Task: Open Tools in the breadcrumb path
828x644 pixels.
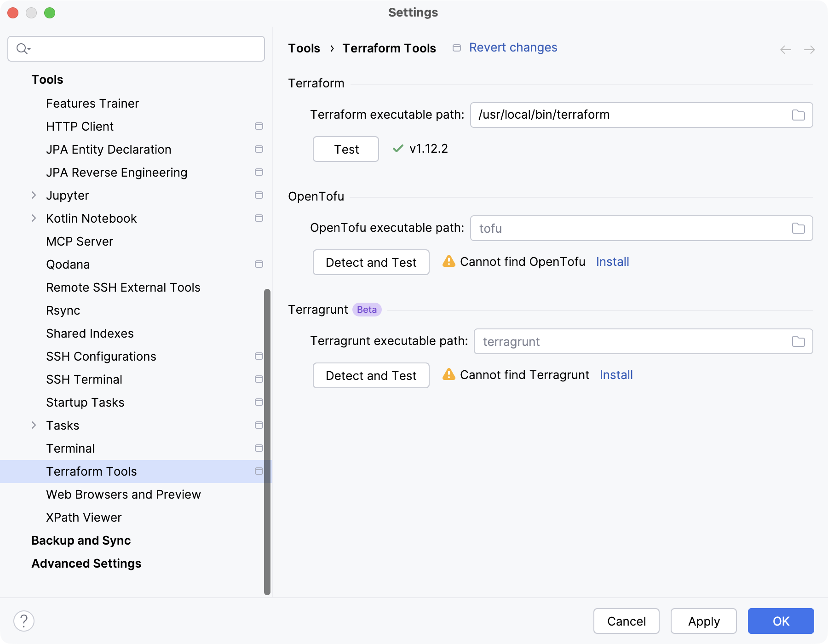Action: point(304,48)
